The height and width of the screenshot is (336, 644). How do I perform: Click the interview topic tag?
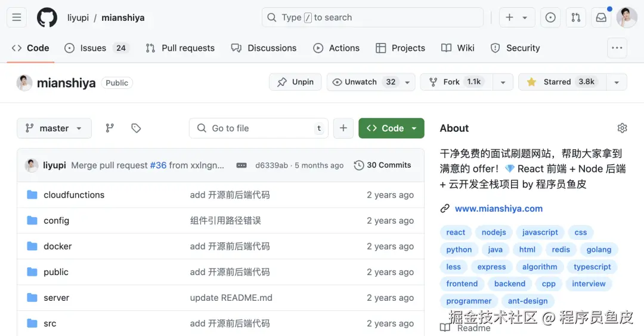tap(589, 283)
